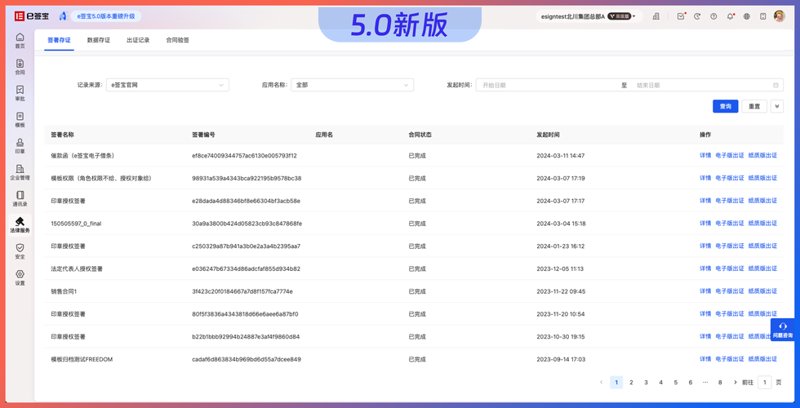This screenshot has height=408, width=800.
Task: Click the 模板归档测试FREEDOM name cell
Action: point(82,359)
